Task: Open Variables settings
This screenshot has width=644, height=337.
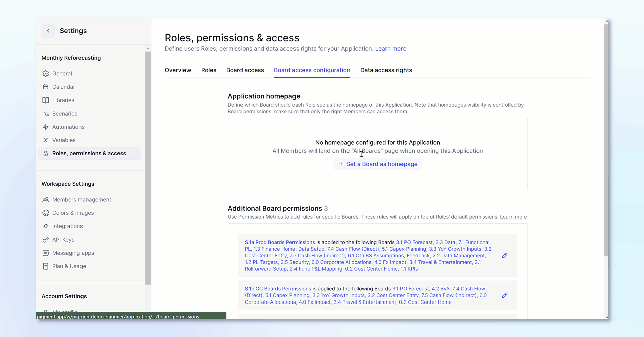Action: click(x=90, y=140)
